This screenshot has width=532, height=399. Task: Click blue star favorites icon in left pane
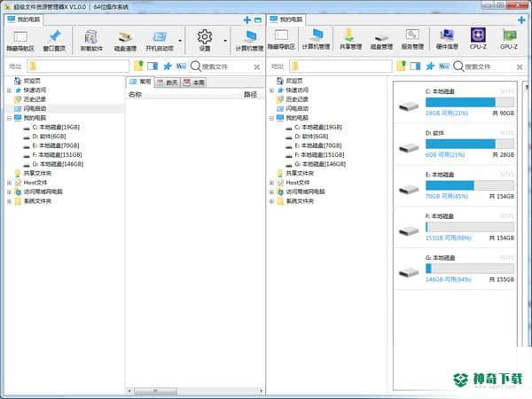tap(168, 66)
